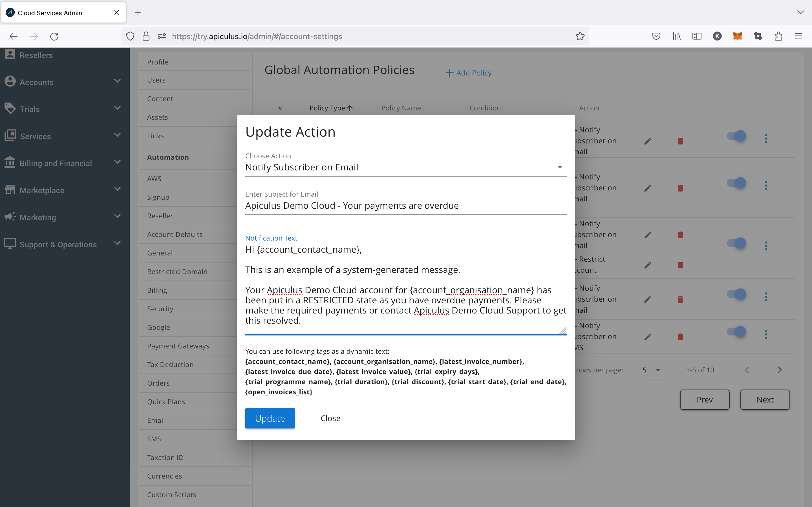The image size is (812, 507).
Task: Expand the Choose Action dropdown
Action: (559, 168)
